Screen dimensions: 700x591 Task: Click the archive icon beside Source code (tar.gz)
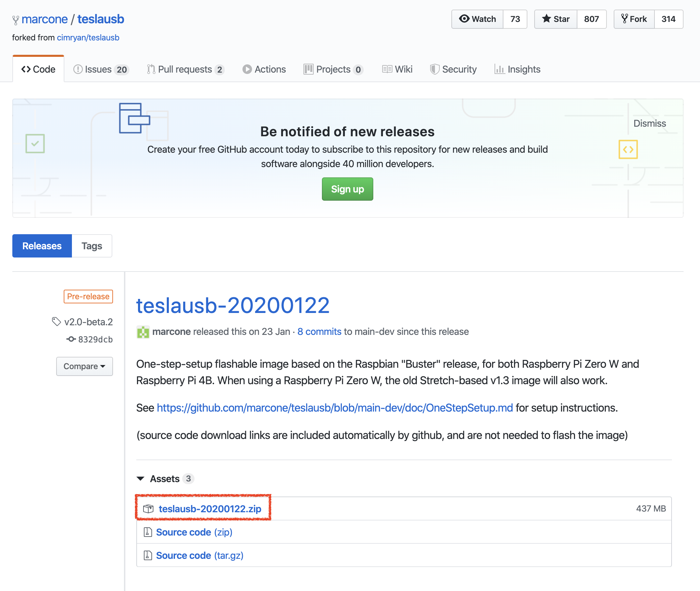coord(148,555)
